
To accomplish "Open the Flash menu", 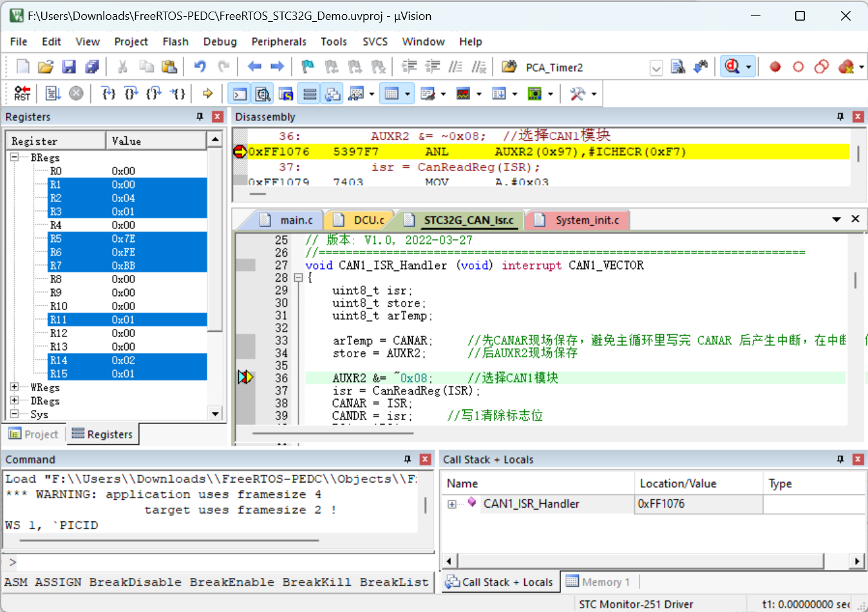I will (175, 41).
